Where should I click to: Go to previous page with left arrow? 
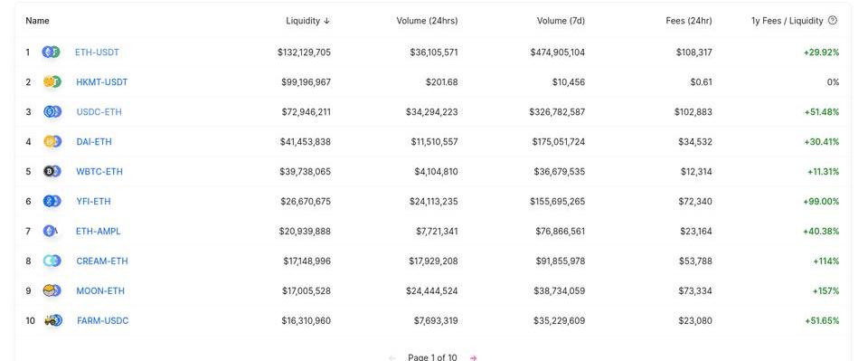392,357
